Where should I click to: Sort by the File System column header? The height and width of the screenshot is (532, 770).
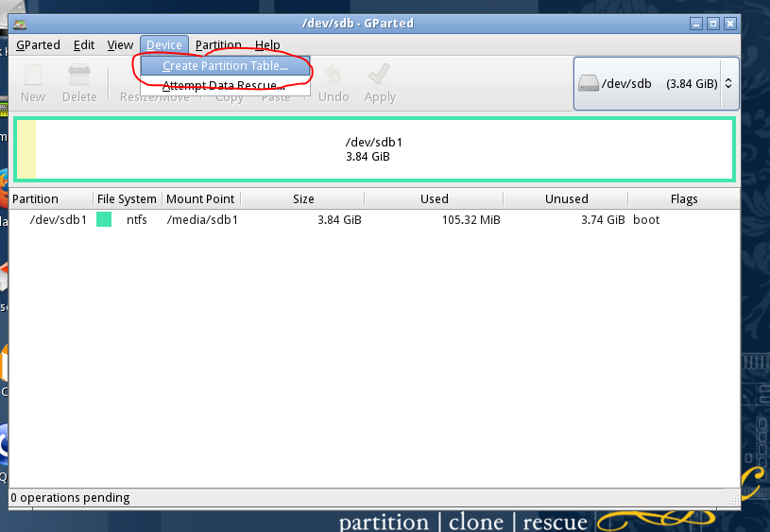pos(127,199)
